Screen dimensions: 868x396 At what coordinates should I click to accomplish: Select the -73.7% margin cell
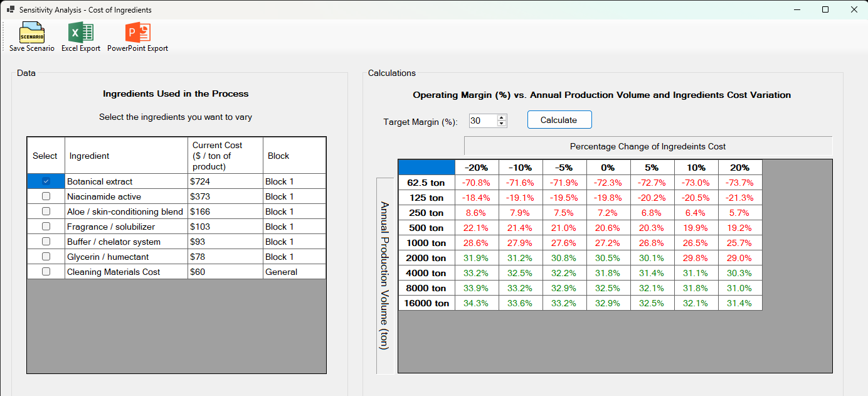[x=740, y=183]
